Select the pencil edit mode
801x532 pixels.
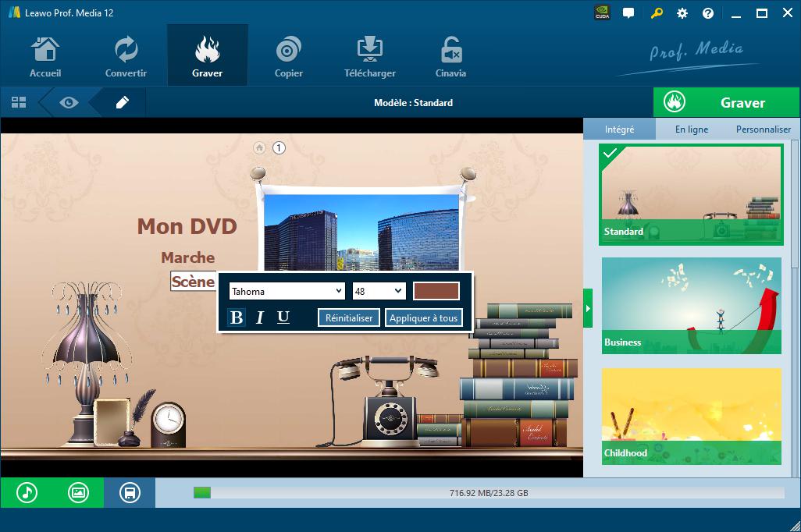[122, 103]
